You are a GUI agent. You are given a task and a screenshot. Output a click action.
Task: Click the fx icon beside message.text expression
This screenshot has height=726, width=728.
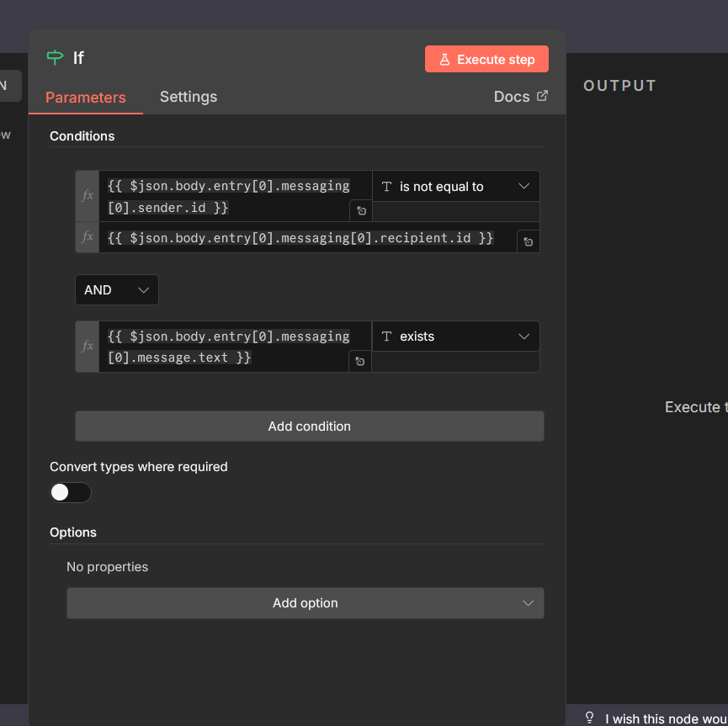(88, 346)
